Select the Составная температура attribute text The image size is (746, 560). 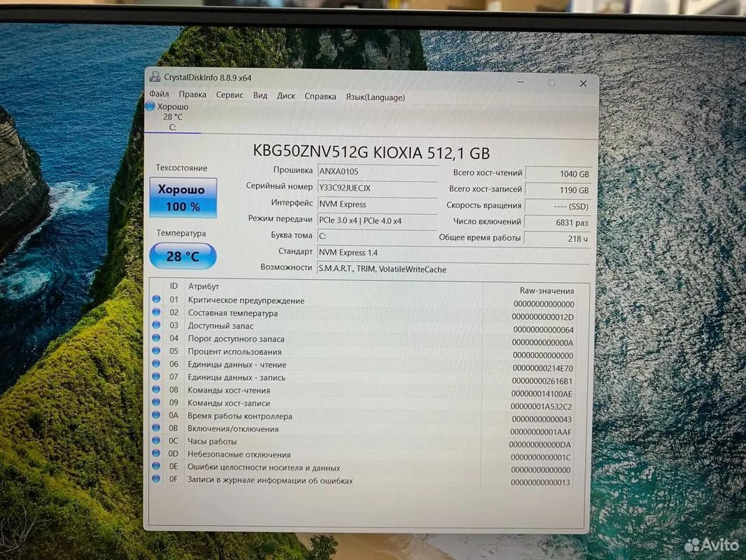[x=232, y=313]
